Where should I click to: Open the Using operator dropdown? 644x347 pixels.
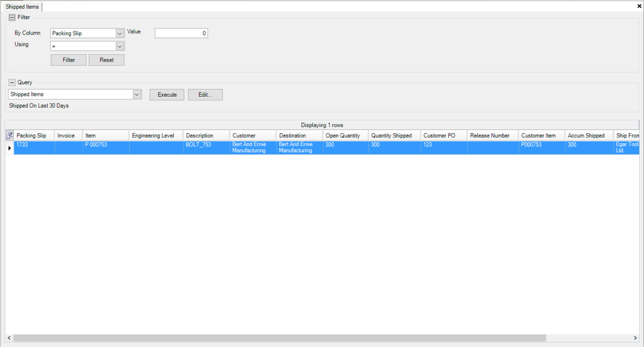pos(120,46)
